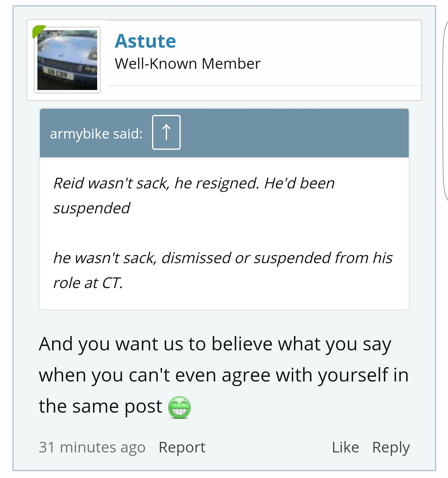This screenshot has width=448, height=478.
Task: Open the '31 minutes ago' post permalink
Action: [x=92, y=447]
